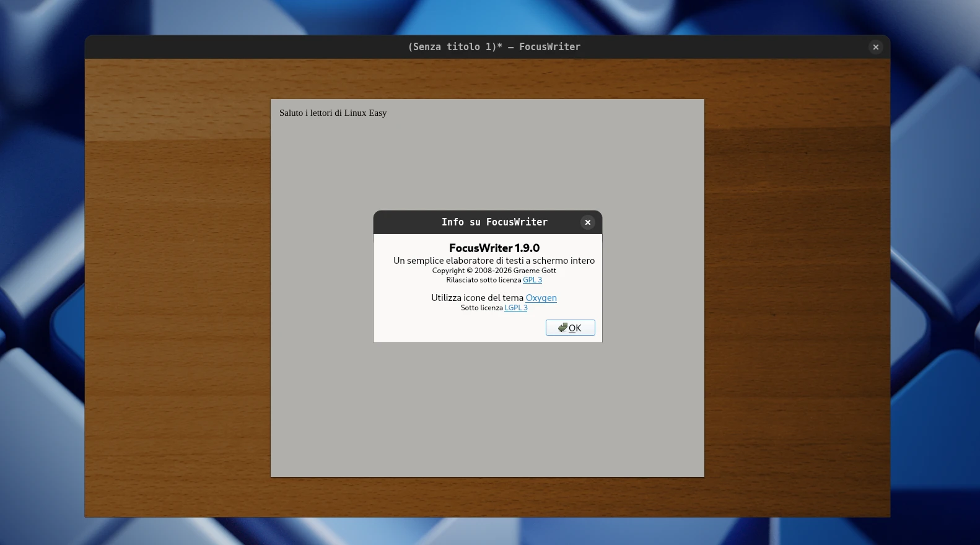The width and height of the screenshot is (980, 545).
Task: Confirm the About dialog with OK
Action: pos(570,328)
